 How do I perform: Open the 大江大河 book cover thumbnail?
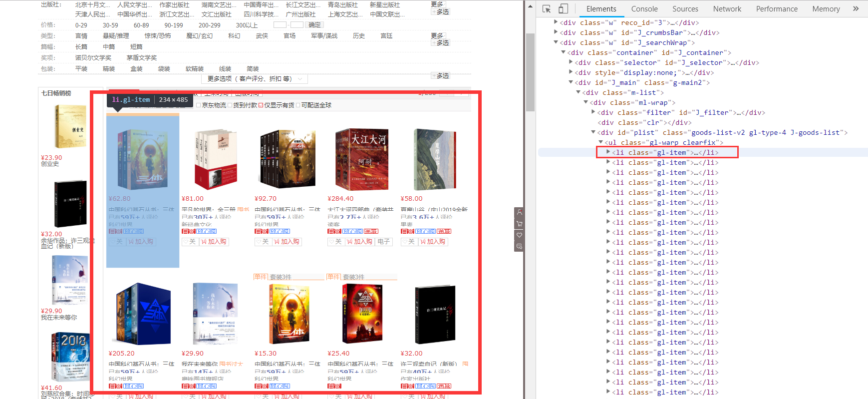click(362, 159)
